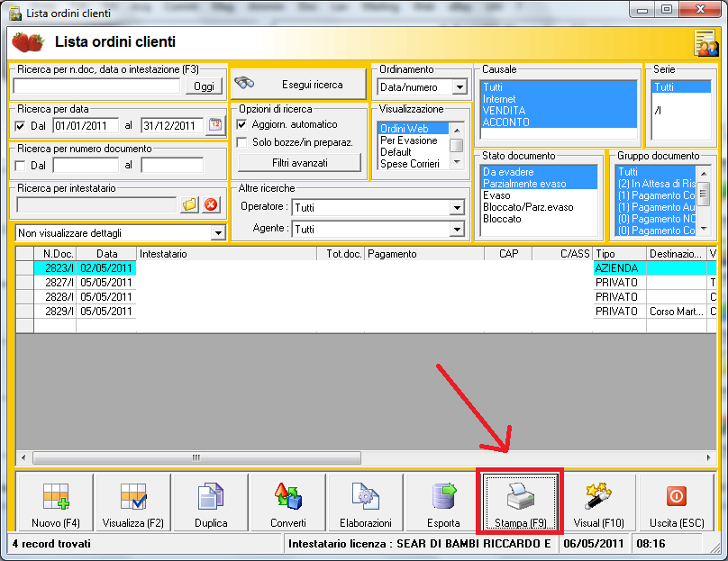The image size is (728, 561).
Task: Click the Stampa (F9) printer icon
Action: coord(521,496)
